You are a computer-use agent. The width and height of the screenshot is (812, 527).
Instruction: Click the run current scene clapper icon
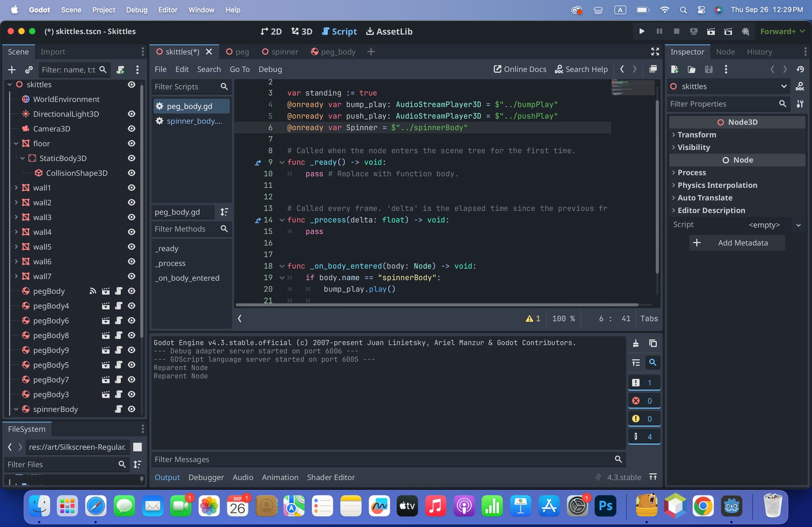[x=711, y=31]
